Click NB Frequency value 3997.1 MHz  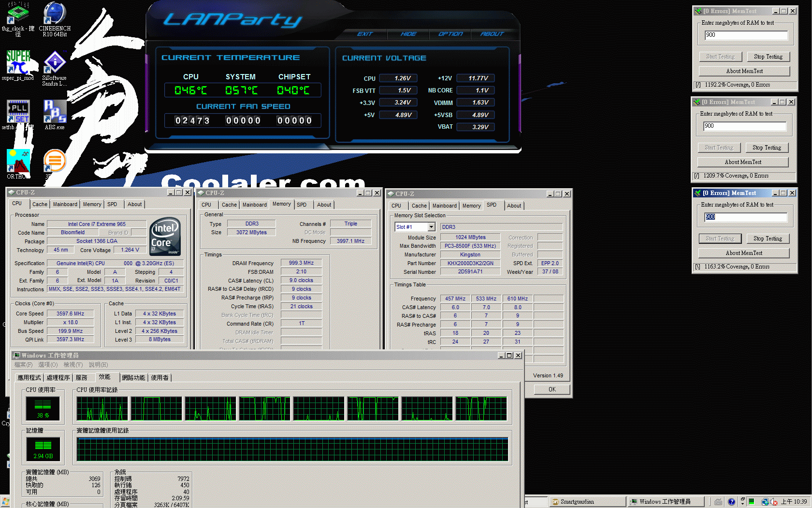(351, 241)
